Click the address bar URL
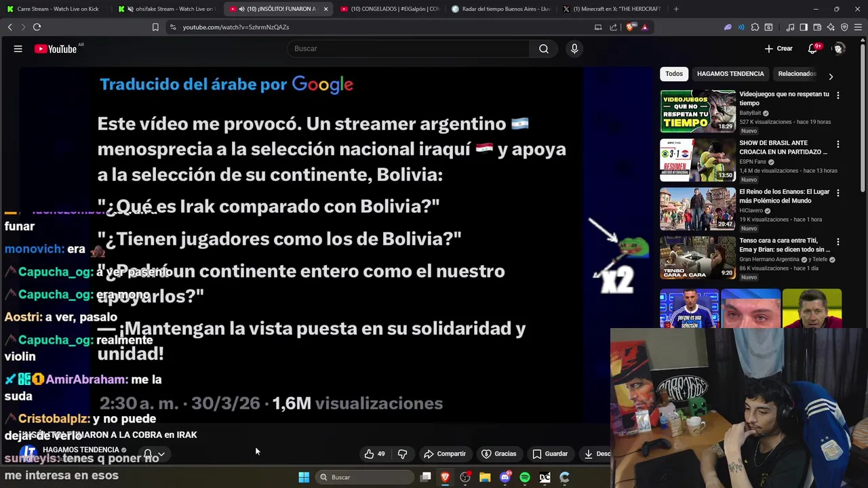Image resolution: width=868 pixels, height=488 pixels. click(x=236, y=27)
